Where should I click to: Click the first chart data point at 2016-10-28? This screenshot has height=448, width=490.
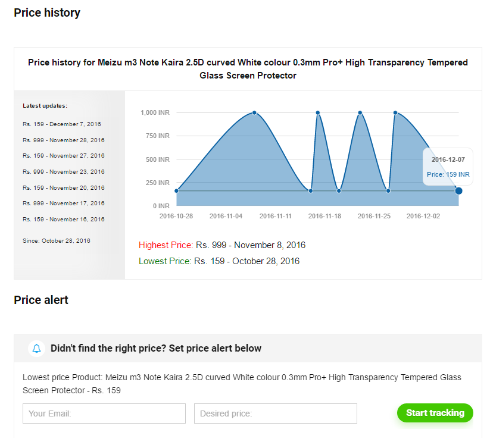(x=176, y=190)
